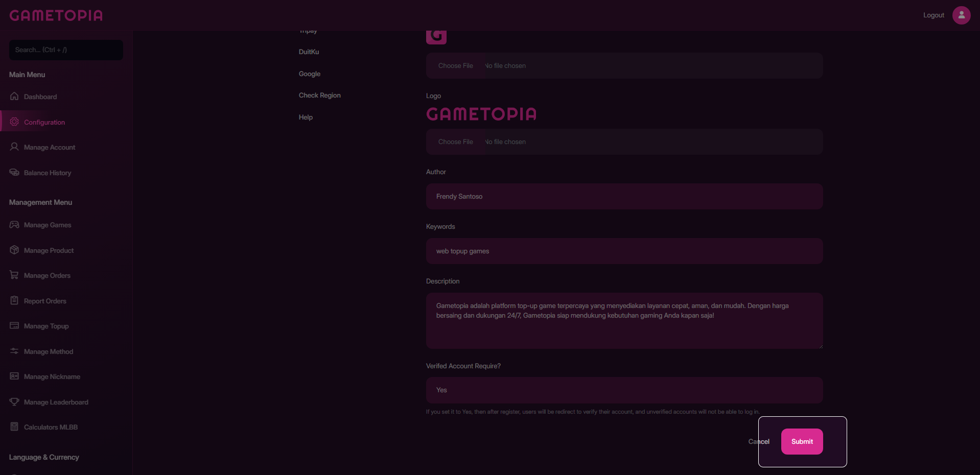Switch to the DuitKu settings tab

click(x=309, y=52)
